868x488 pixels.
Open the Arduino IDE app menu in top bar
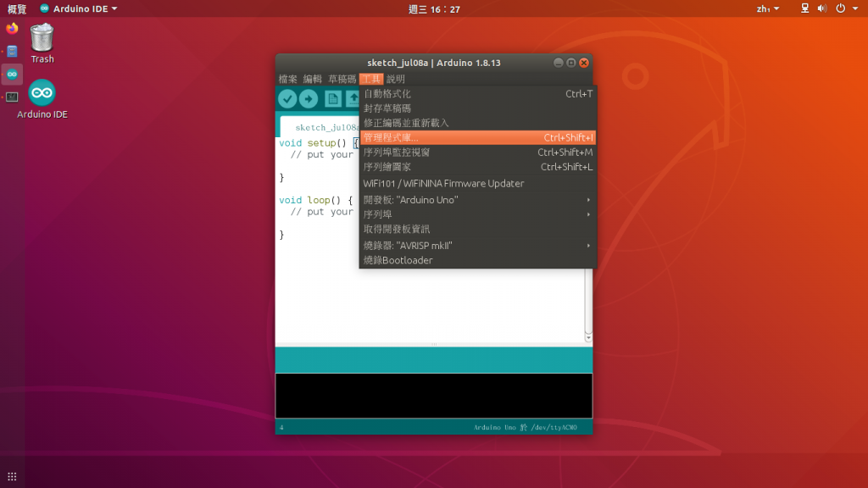[79, 8]
